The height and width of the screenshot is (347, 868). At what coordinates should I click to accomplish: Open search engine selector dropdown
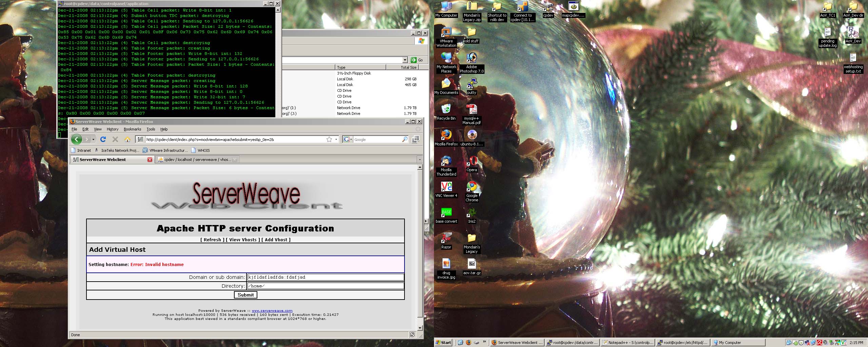(x=348, y=139)
